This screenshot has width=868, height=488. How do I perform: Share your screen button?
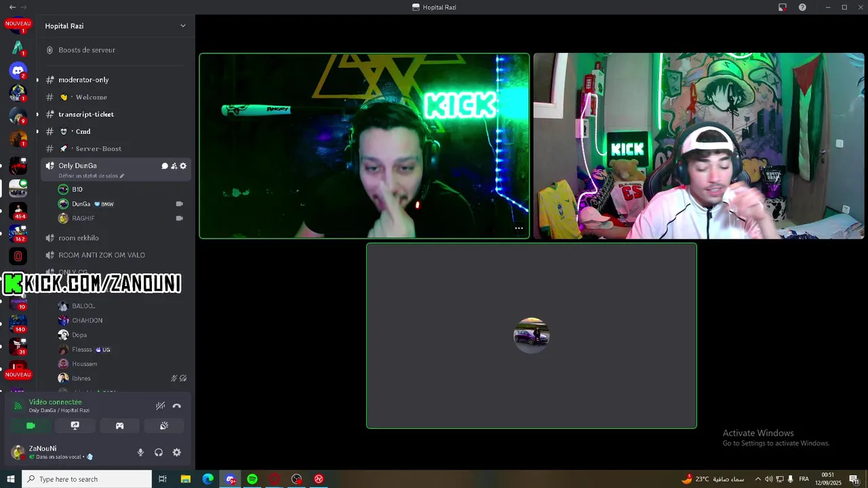(x=75, y=426)
